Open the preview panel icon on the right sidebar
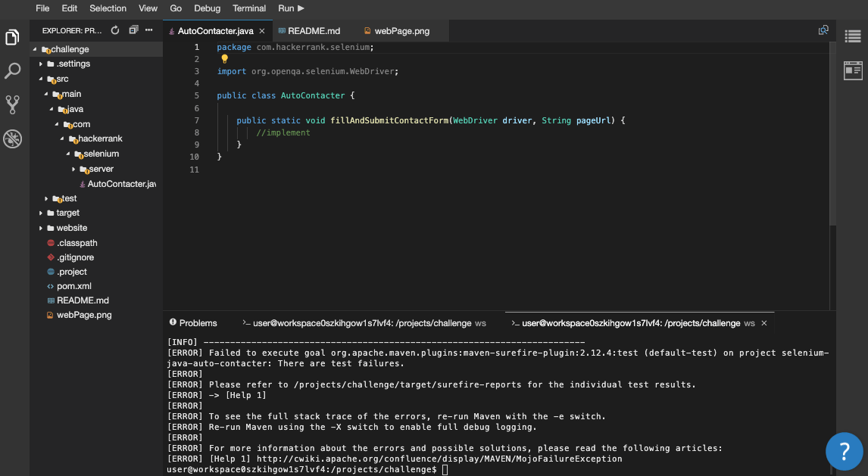 [854, 70]
